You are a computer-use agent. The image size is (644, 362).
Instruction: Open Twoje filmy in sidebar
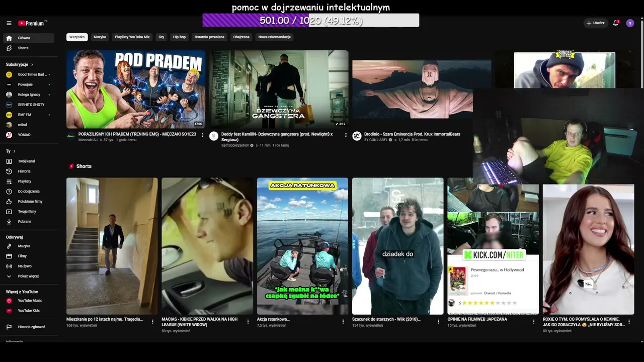pos(29,212)
